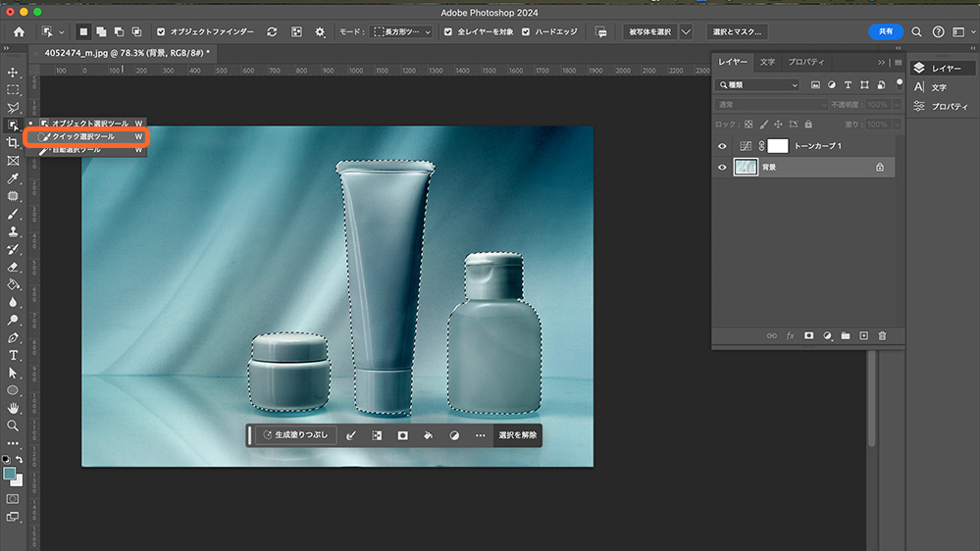Create new layer from Layers panel footer
Image resolution: width=980 pixels, height=551 pixels.
coord(863,335)
